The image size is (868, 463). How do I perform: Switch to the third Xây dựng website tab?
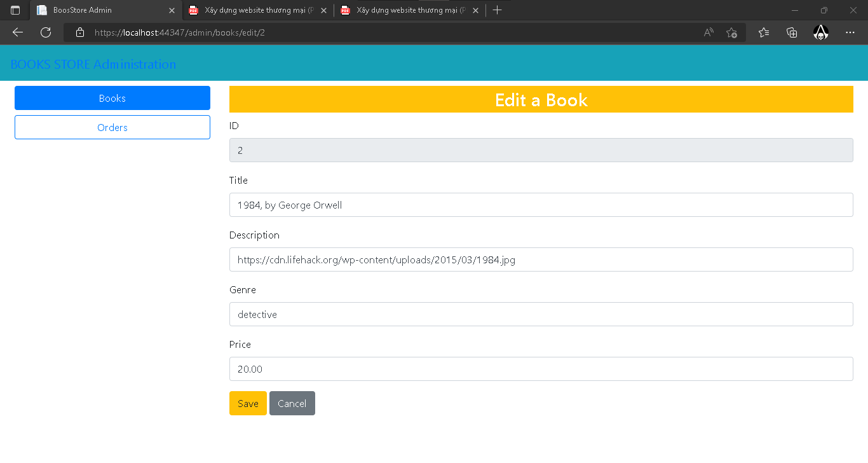coord(410,10)
